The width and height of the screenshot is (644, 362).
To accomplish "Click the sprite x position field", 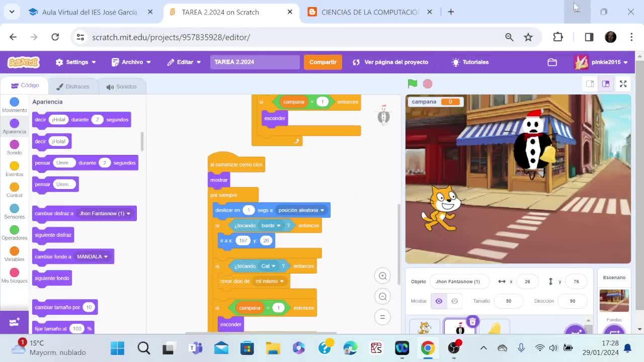I will coord(527,282).
